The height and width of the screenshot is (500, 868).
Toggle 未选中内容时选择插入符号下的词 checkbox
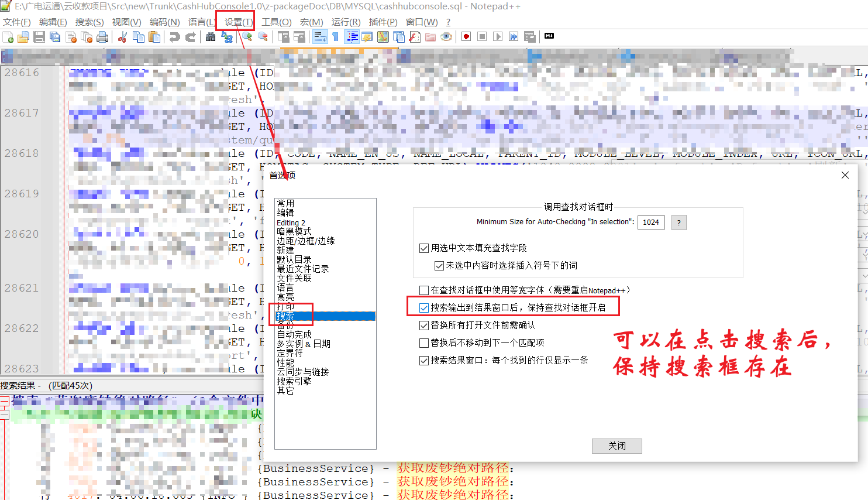click(x=439, y=266)
